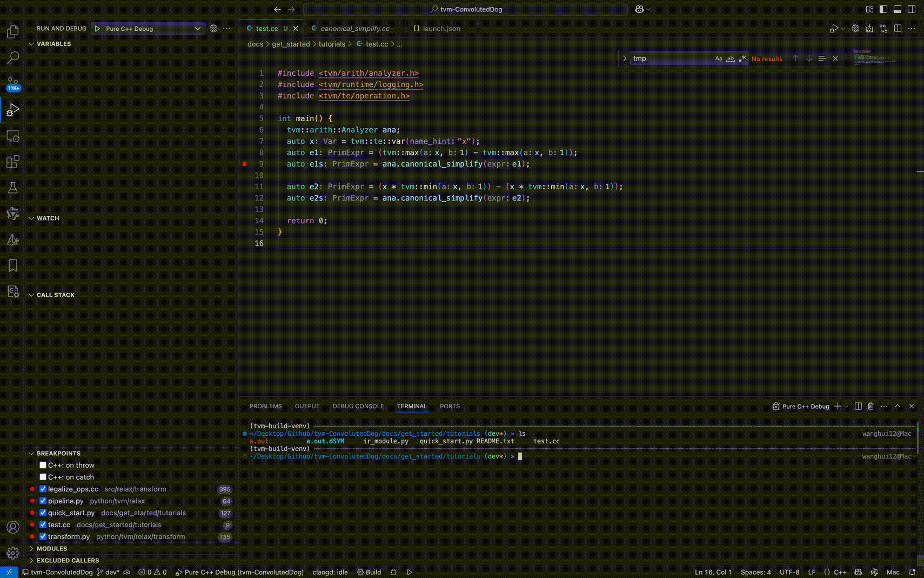Open the Testing flask icon
924x578 pixels.
pos(13,188)
